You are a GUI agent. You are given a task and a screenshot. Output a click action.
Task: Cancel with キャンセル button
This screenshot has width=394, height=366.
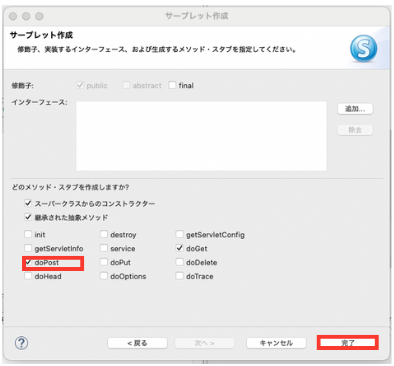pos(276,343)
